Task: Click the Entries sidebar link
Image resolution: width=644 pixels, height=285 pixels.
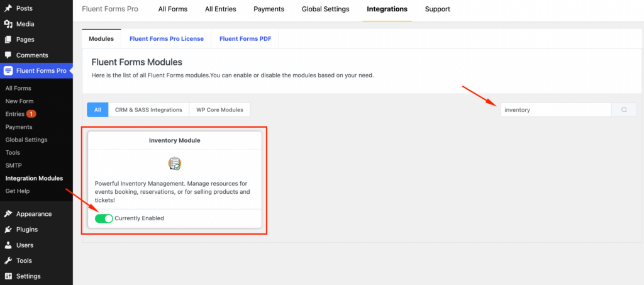Action: pos(15,114)
